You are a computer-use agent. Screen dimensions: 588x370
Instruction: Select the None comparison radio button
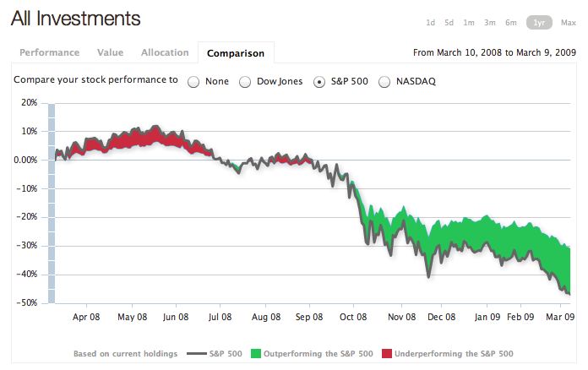193,82
